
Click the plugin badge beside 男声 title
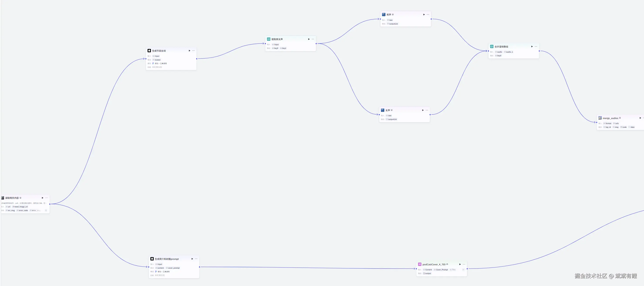[393, 15]
